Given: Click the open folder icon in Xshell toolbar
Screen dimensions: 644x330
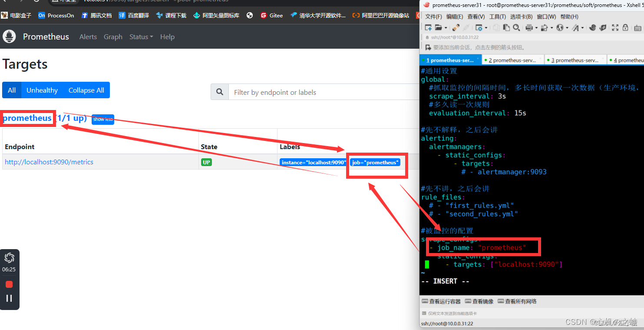Looking at the screenshot, I should [x=439, y=28].
